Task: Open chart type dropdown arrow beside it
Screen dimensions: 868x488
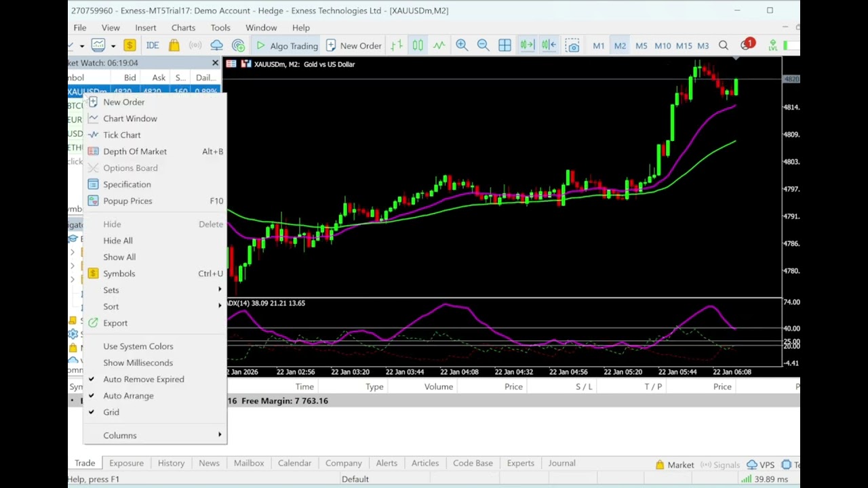Action: tap(113, 46)
